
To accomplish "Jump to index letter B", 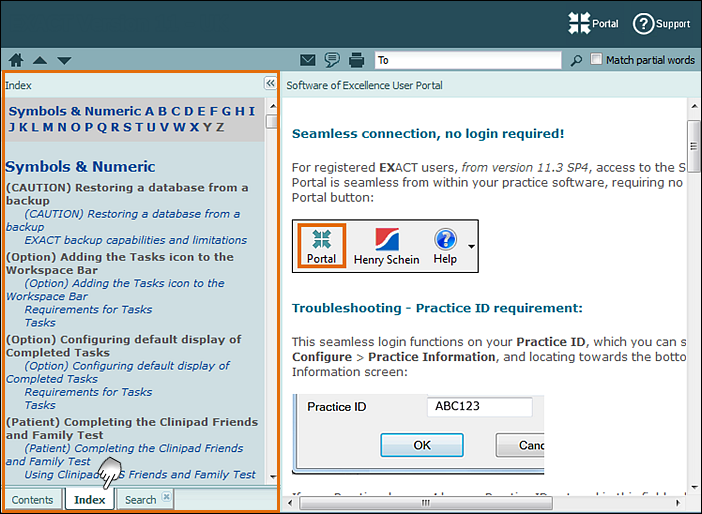I will pyautogui.click(x=163, y=111).
